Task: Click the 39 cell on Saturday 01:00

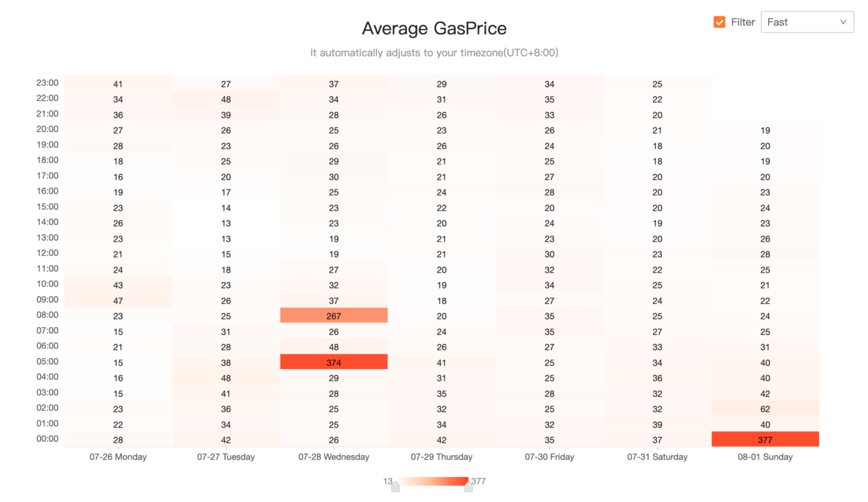Action: point(657,424)
